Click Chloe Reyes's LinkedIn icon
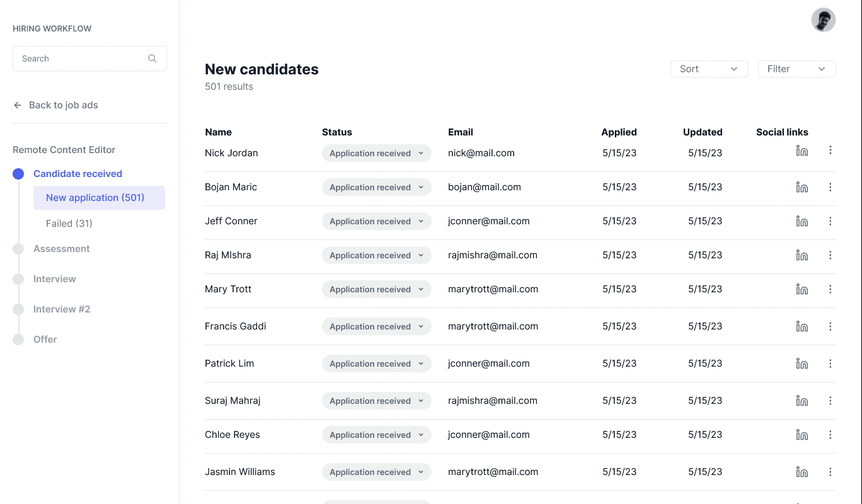 pyautogui.click(x=802, y=435)
